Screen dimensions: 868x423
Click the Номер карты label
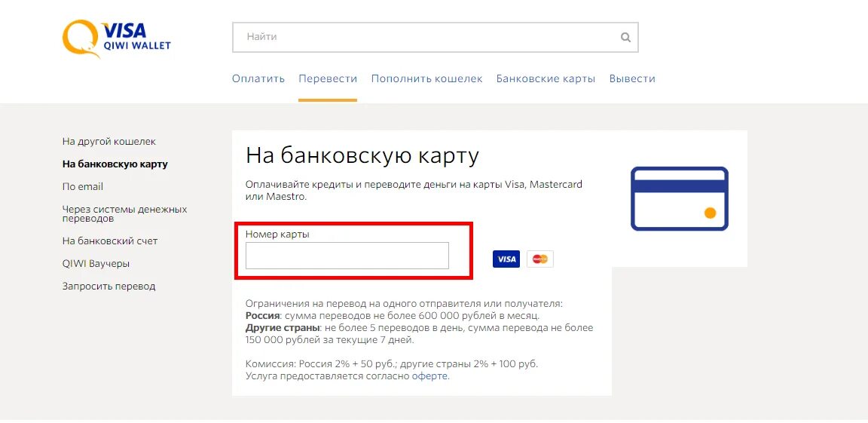pos(277,234)
